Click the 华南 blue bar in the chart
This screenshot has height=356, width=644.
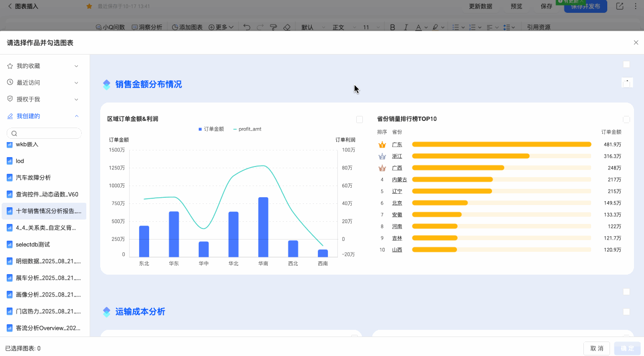coord(263,227)
